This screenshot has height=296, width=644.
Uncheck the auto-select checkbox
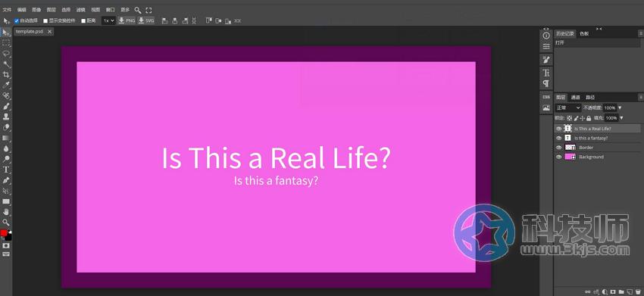tap(17, 20)
